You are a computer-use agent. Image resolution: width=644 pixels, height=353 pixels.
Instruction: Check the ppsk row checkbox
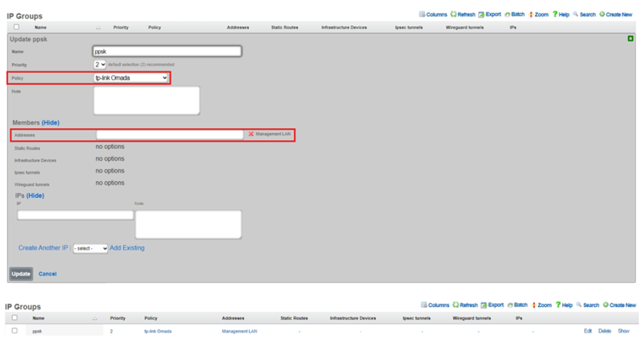point(14,331)
